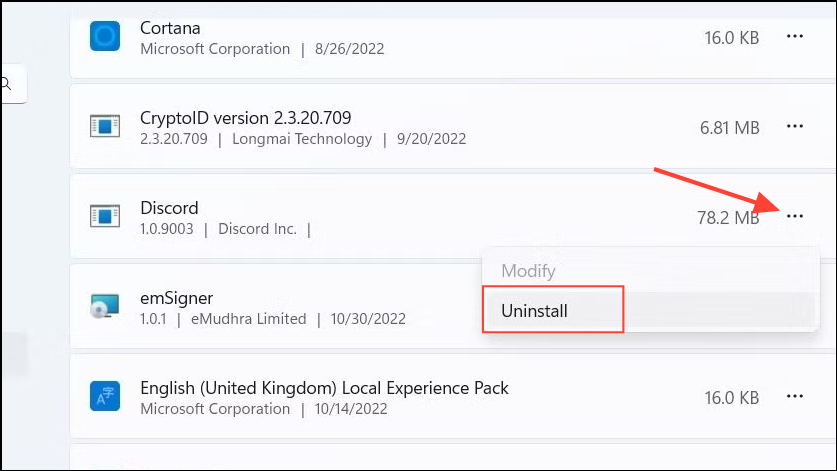Viewport: 837px width, 471px height.
Task: Click the Cortana app icon
Action: coord(105,36)
